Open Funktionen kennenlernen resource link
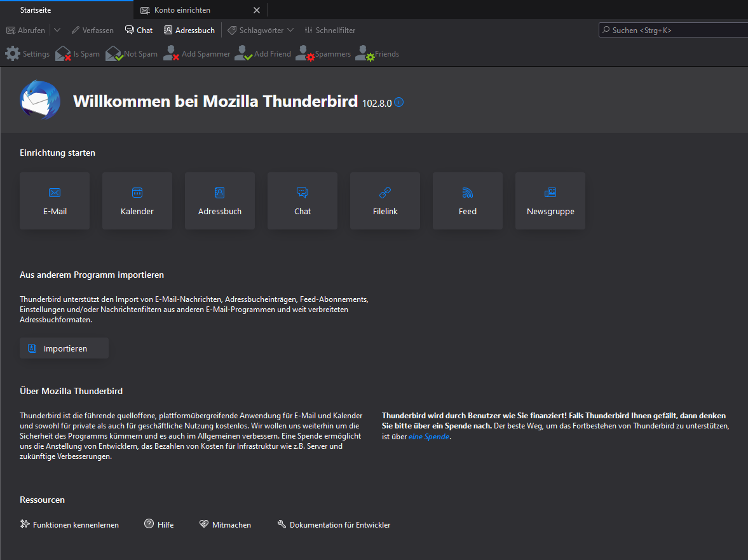748x560 pixels. point(70,524)
